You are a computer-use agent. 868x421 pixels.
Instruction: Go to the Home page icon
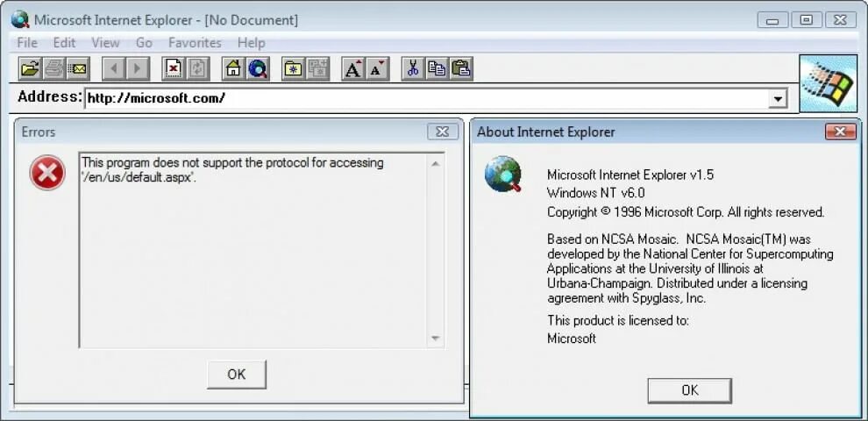[x=233, y=68]
